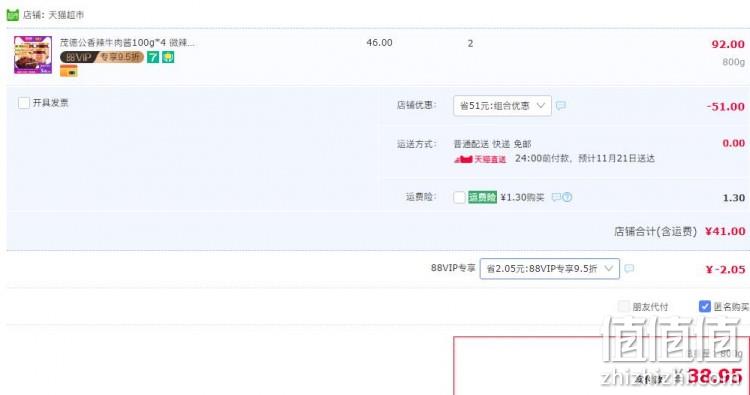
Task: Tick the 开具发票 invoice checkbox
Action: tap(23, 103)
